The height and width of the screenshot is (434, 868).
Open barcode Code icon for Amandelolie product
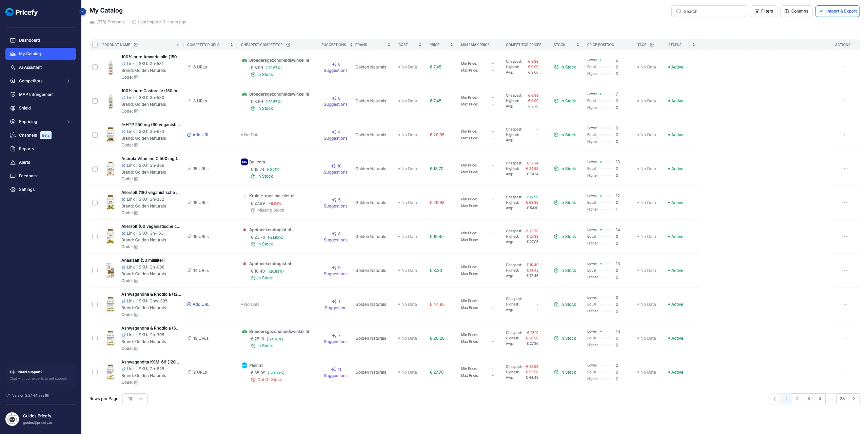tap(136, 77)
